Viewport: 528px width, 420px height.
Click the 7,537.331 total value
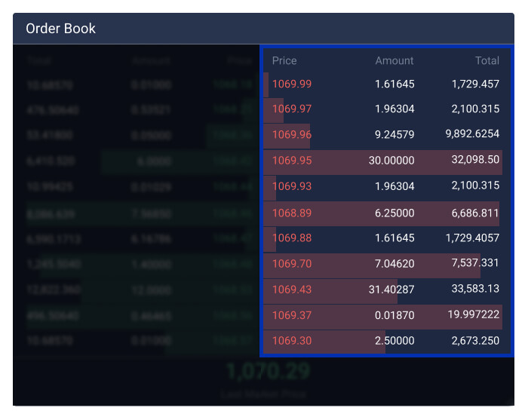(475, 262)
